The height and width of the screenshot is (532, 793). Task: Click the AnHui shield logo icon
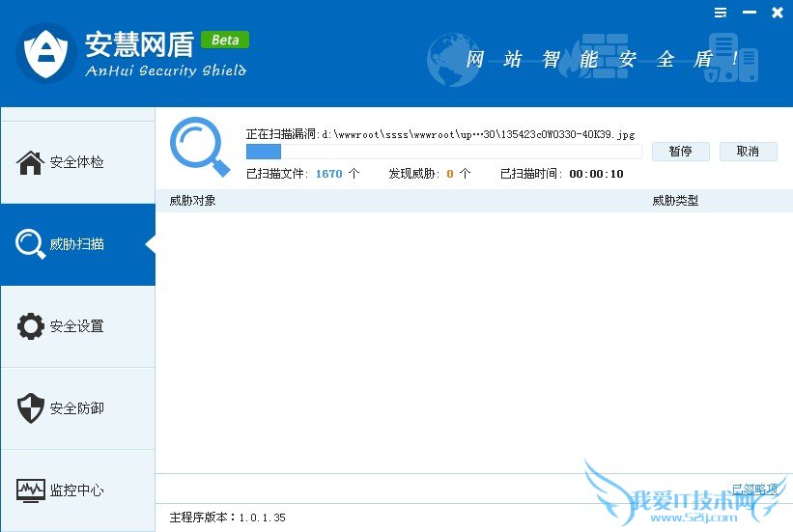pos(46,53)
